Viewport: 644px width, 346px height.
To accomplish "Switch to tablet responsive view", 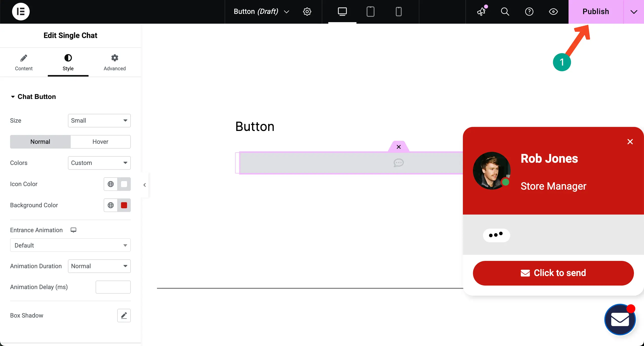I will click(x=370, y=12).
